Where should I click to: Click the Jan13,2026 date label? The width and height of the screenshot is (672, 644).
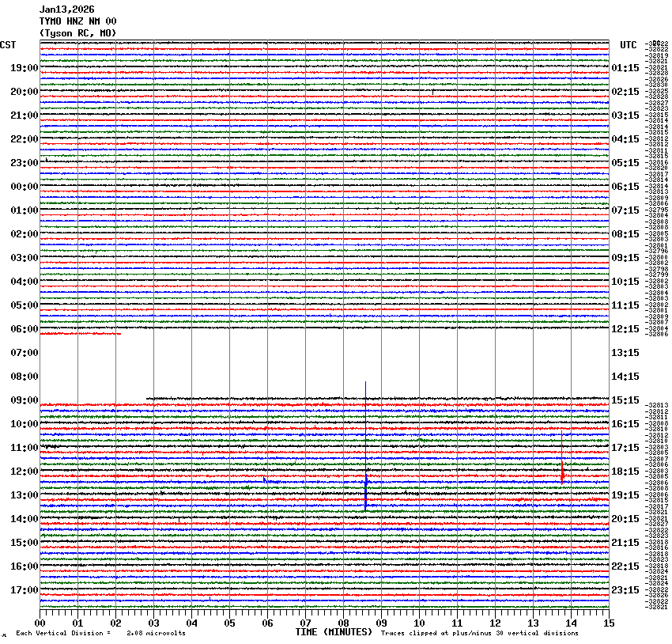tap(66, 9)
